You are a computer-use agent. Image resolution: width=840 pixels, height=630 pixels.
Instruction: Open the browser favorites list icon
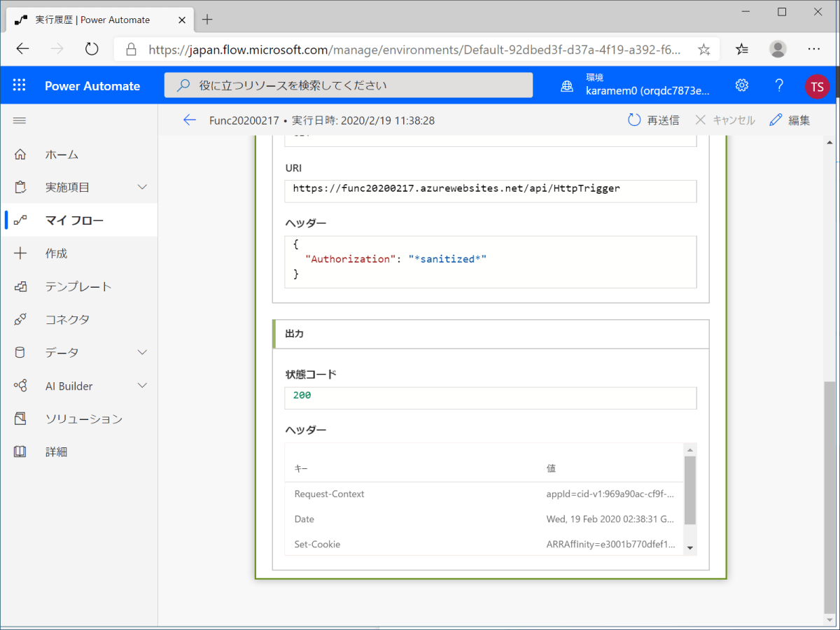click(742, 49)
